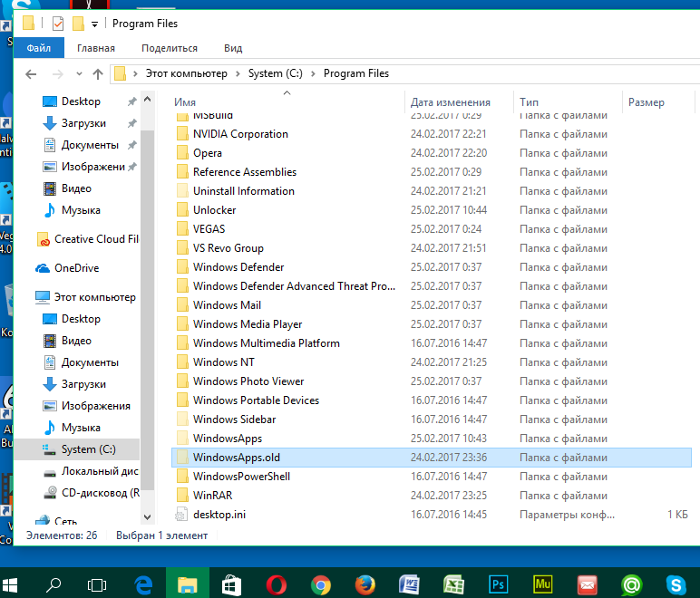
Task: Click the navigation pane scroll down arrow
Action: pos(147,516)
